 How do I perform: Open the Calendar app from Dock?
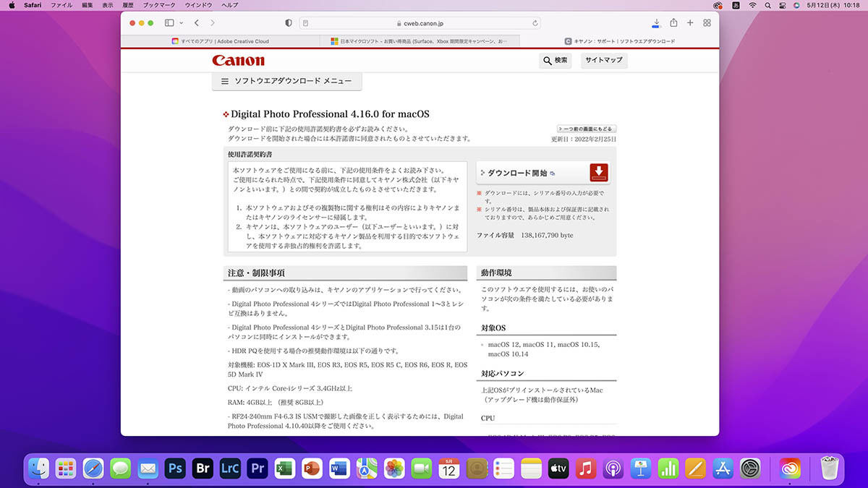(449, 468)
